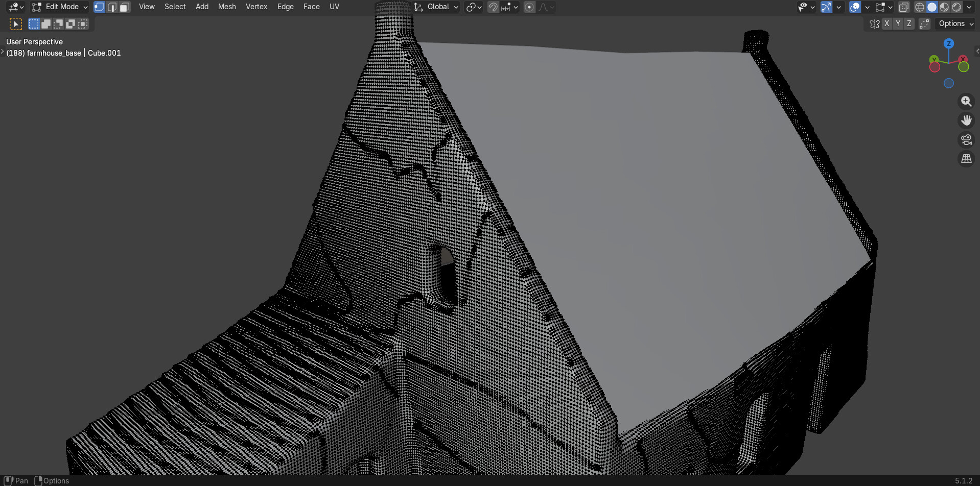Open the Add menu
The width and height of the screenshot is (980, 486).
202,7
